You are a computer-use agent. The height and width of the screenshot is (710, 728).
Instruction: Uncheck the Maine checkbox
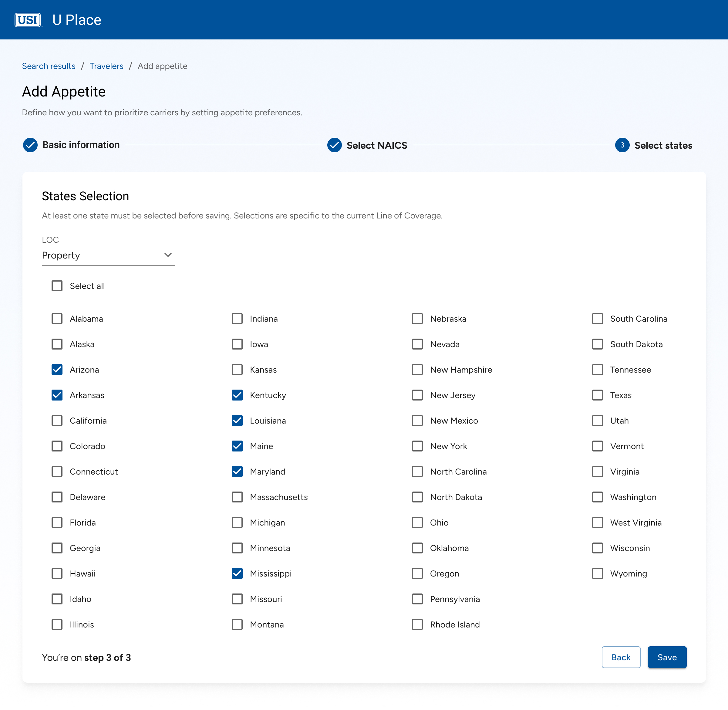point(237,446)
